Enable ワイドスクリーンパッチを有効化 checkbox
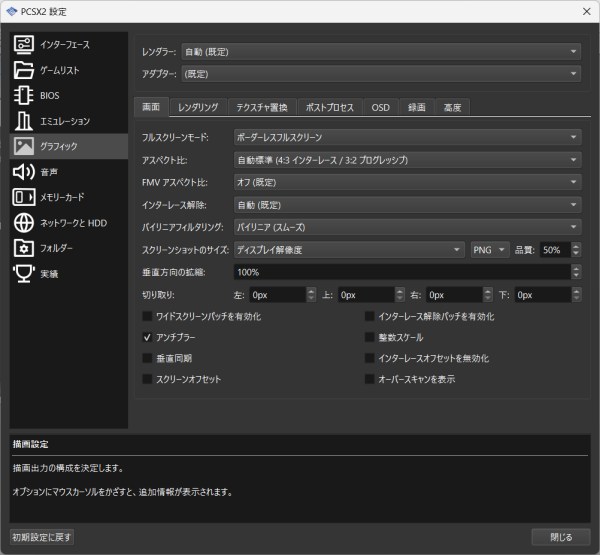Screen dimensions: 600x555 coord(147,316)
